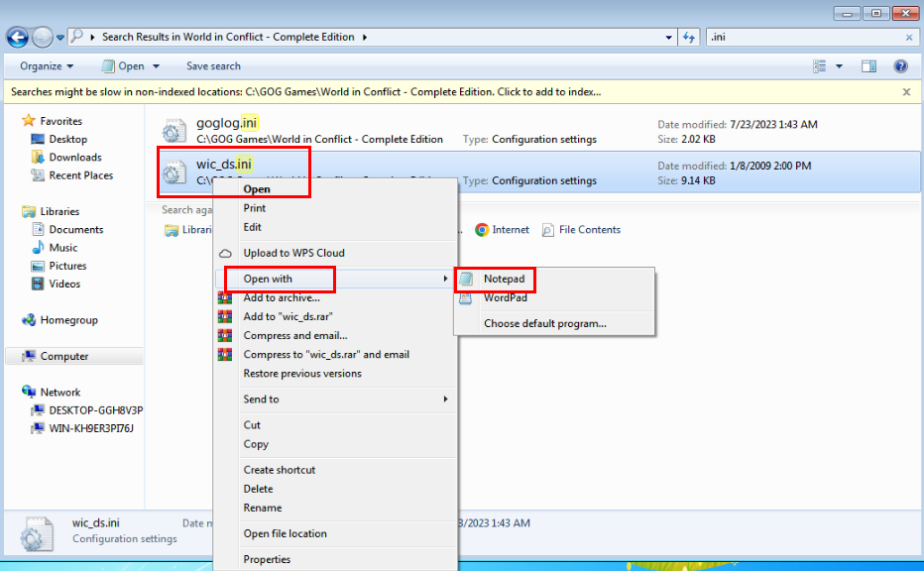924x571 pixels.
Task: Dismiss the yellow indexing info bar
Action: (906, 92)
